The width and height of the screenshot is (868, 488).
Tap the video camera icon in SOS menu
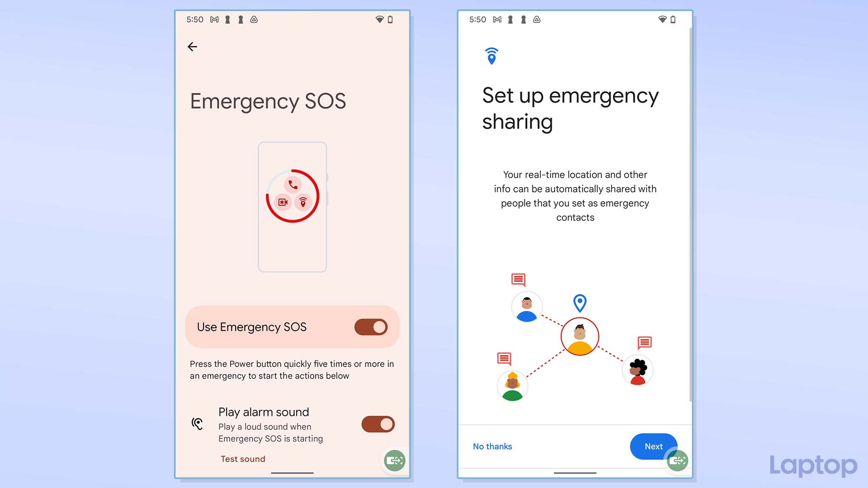[x=282, y=203]
